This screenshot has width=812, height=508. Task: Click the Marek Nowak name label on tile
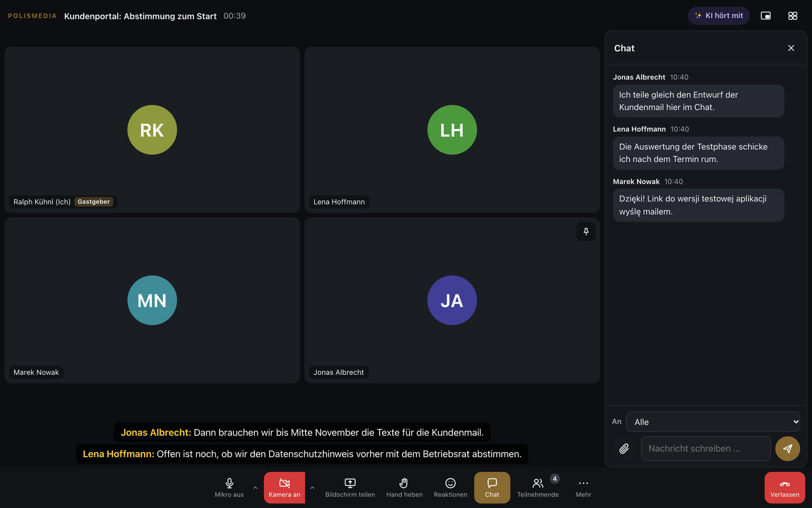click(36, 372)
